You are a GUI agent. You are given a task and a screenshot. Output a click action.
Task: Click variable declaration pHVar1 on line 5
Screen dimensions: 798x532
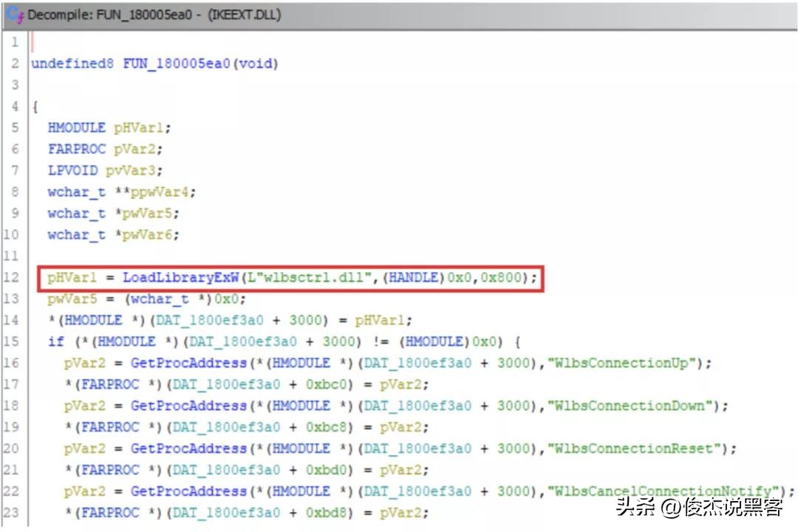coord(139,128)
